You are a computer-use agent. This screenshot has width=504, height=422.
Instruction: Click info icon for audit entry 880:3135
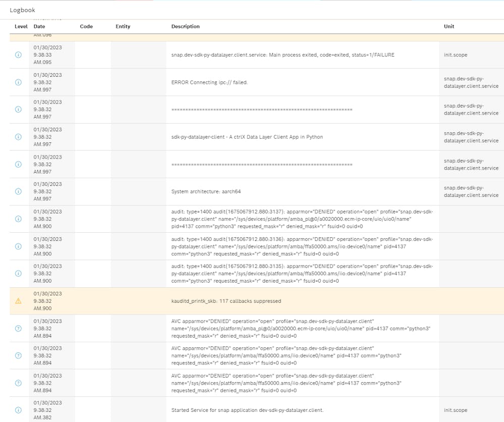tap(19, 274)
